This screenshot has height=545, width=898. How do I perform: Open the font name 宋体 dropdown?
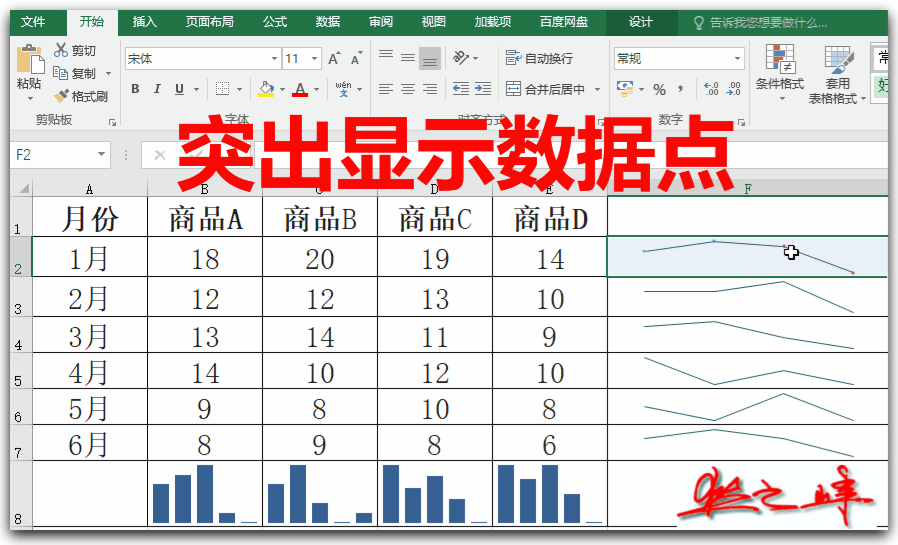pyautogui.click(x=274, y=58)
